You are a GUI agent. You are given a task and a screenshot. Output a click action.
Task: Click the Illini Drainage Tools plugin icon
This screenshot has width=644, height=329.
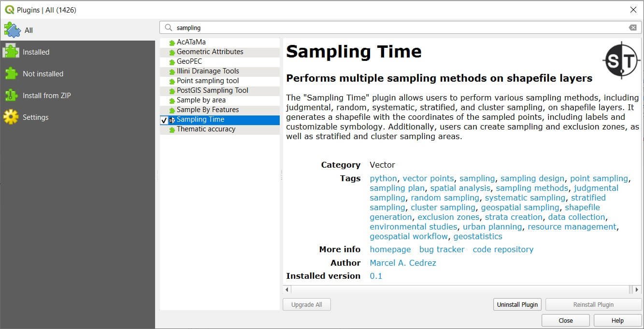click(x=172, y=72)
